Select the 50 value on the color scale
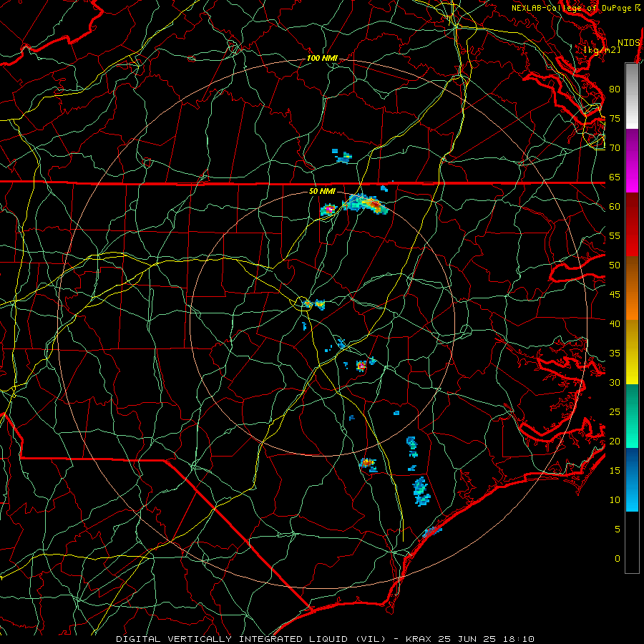This screenshot has height=644, width=644. (615, 265)
